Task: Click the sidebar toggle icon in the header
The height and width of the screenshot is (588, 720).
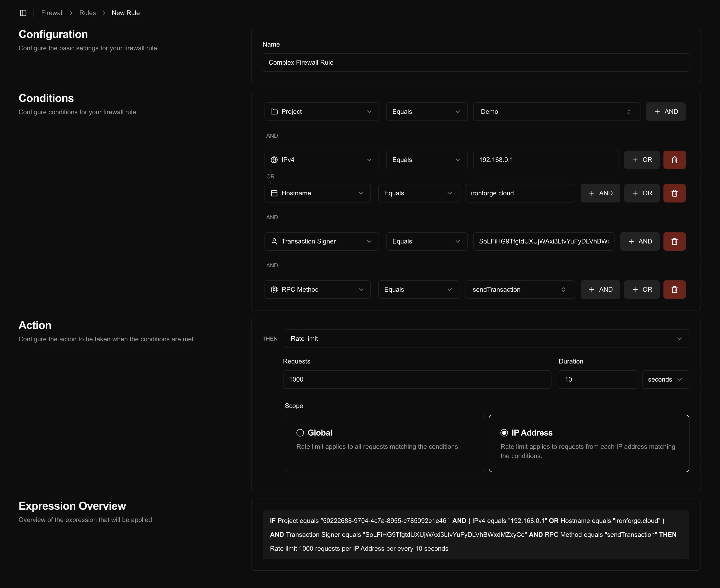Action: [x=23, y=13]
